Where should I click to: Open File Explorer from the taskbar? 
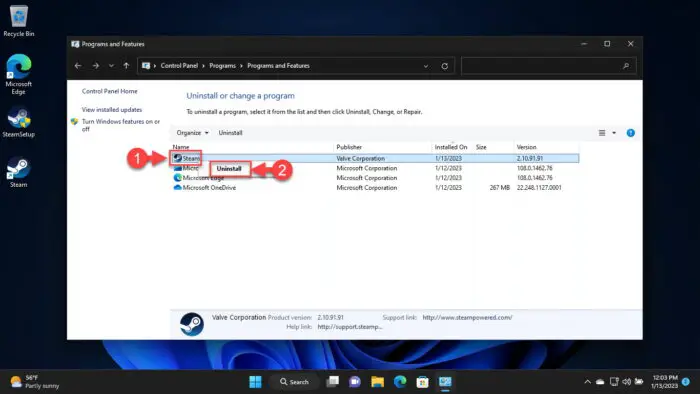coord(378,382)
